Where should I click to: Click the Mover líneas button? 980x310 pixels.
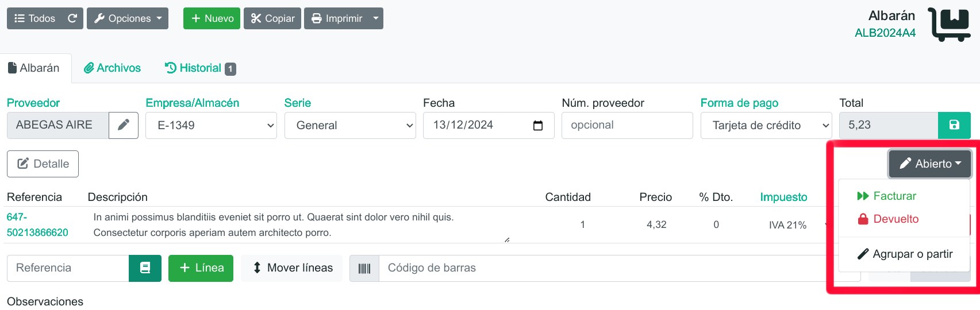[x=293, y=268]
